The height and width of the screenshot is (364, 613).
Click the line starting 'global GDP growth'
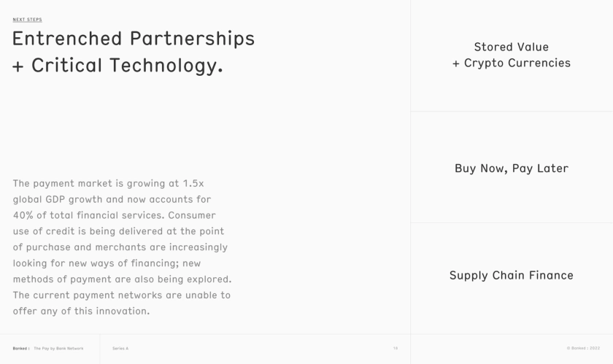[x=112, y=199]
